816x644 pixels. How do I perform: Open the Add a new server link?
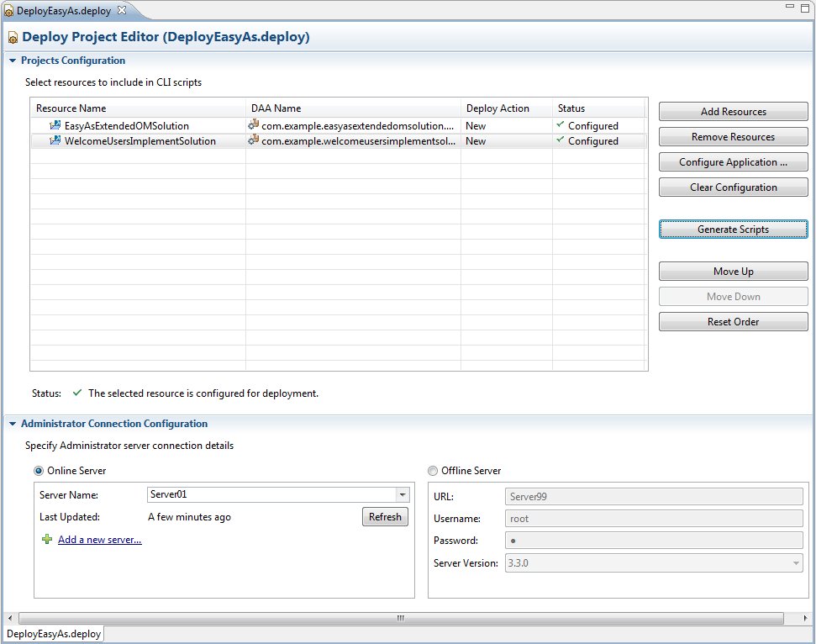pos(99,540)
